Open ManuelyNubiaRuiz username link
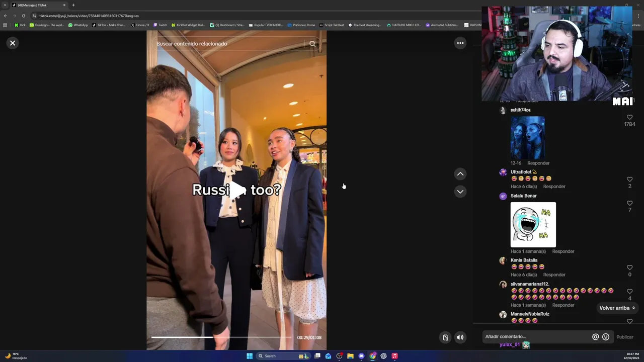The width and height of the screenshot is (644, 362). (530, 314)
